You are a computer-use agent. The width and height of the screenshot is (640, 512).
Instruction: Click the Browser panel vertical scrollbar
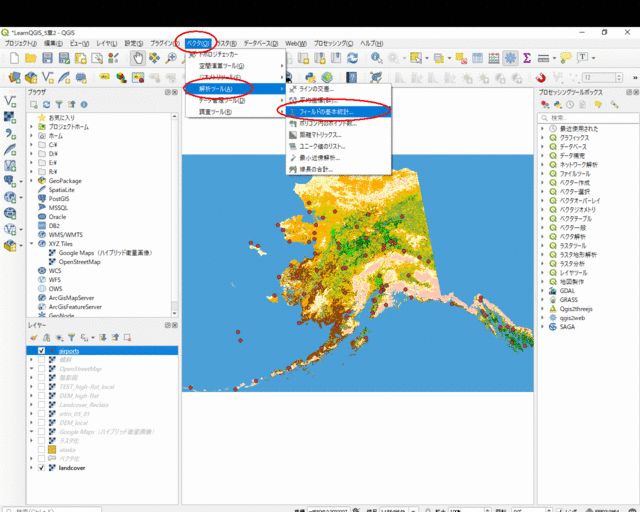(x=175, y=215)
